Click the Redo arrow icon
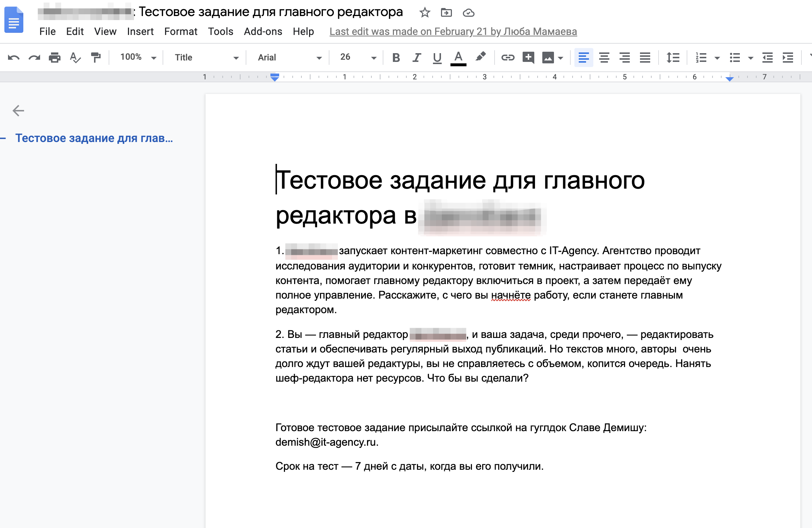The image size is (812, 528). click(34, 58)
